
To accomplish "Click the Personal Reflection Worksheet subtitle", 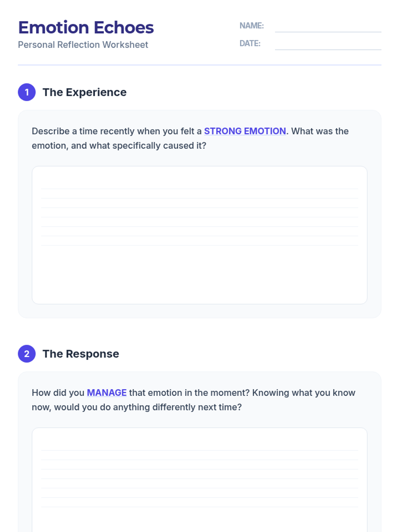I will (x=83, y=45).
